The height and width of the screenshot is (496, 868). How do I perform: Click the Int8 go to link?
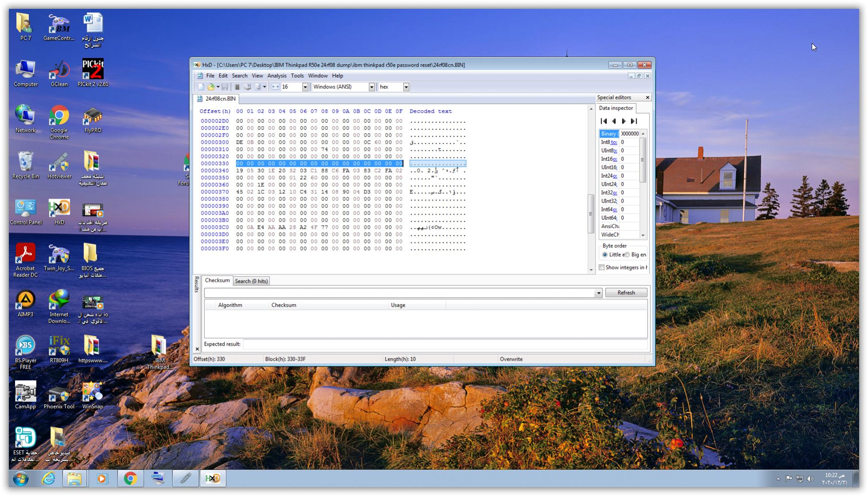[x=614, y=142]
